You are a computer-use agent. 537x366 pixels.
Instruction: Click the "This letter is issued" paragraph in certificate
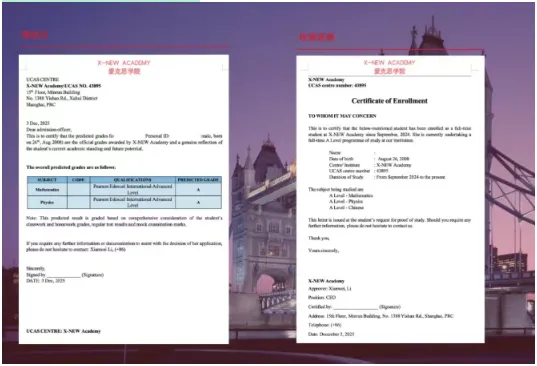pyautogui.click(x=389, y=223)
